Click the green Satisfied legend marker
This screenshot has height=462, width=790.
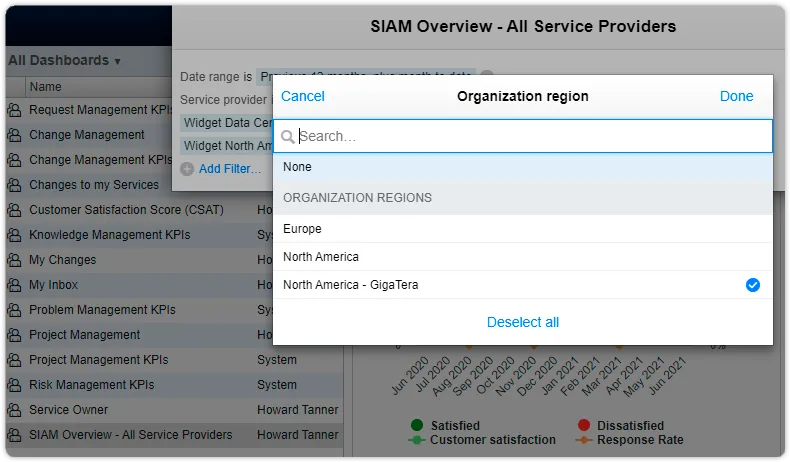point(417,425)
